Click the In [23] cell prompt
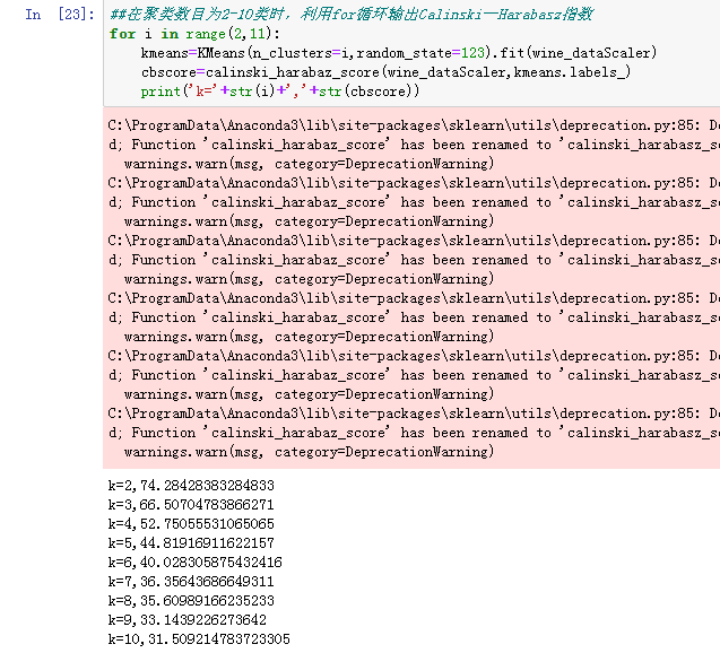 point(60,14)
